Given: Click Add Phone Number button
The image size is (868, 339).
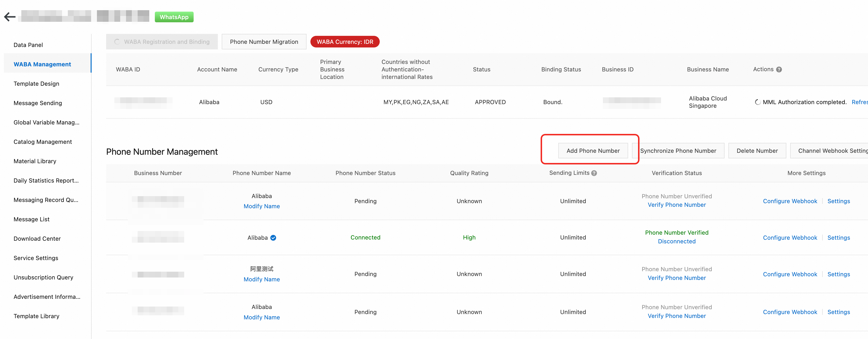Looking at the screenshot, I should point(593,151).
